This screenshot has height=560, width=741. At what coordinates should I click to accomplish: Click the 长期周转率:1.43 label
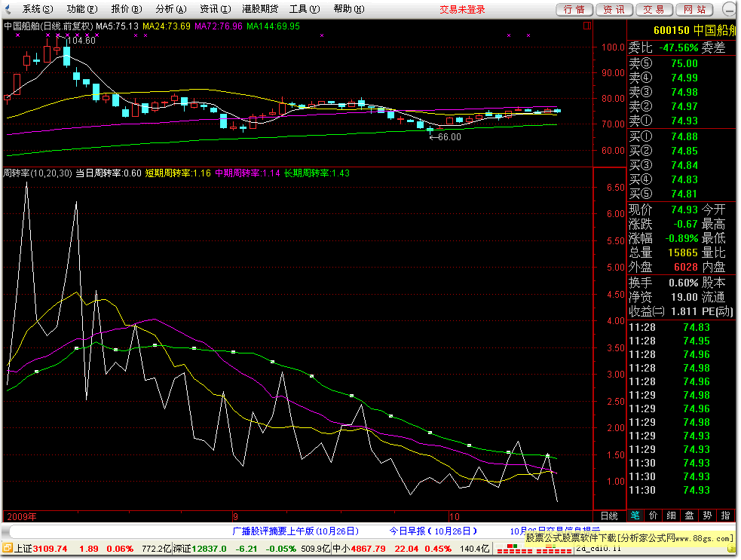click(x=317, y=173)
